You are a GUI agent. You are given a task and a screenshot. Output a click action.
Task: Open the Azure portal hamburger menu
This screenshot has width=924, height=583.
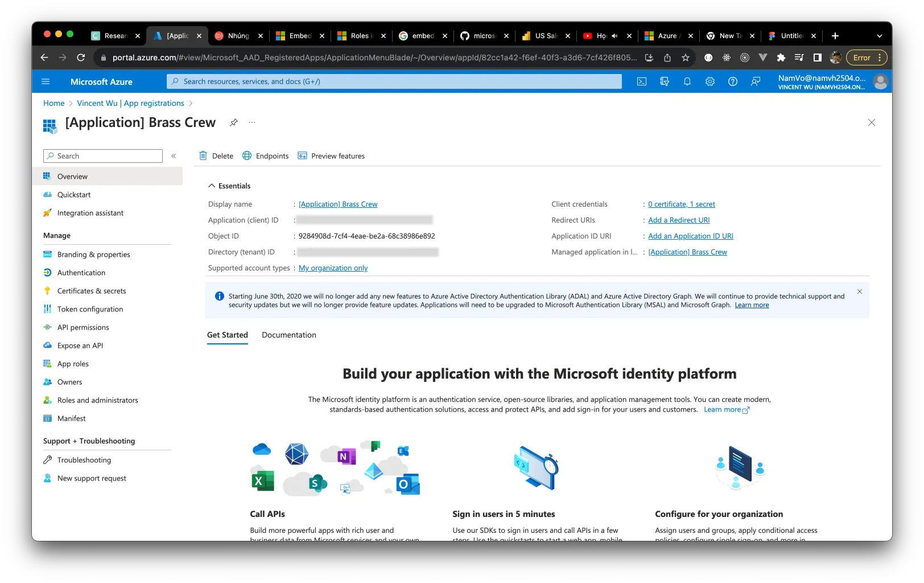(x=46, y=81)
